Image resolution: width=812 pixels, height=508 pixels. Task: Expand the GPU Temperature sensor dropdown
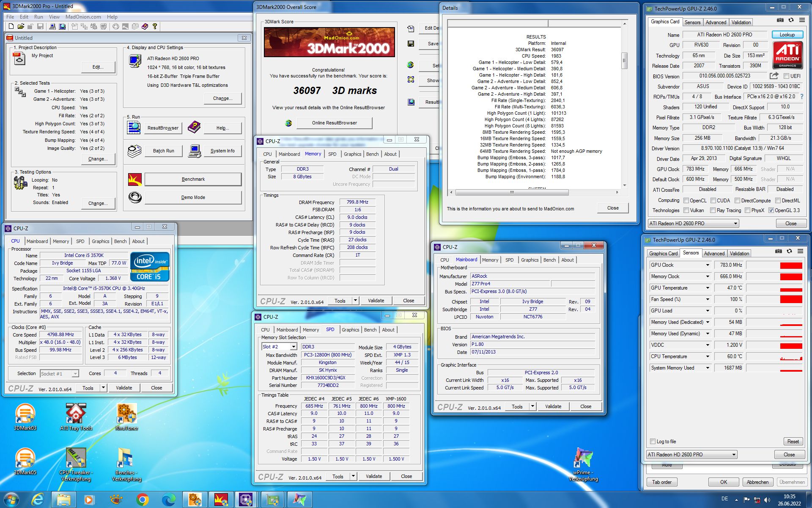pyautogui.click(x=707, y=288)
